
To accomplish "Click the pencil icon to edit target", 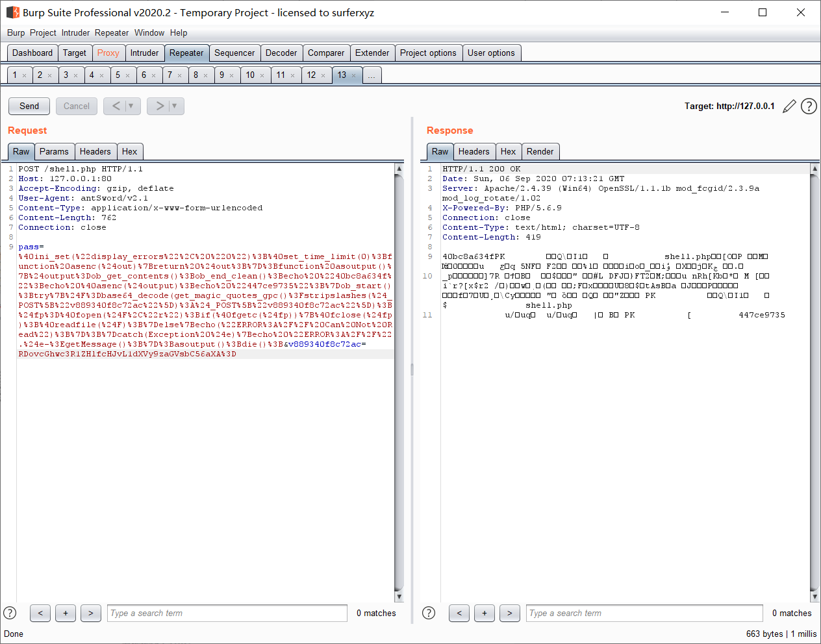I will click(x=789, y=106).
